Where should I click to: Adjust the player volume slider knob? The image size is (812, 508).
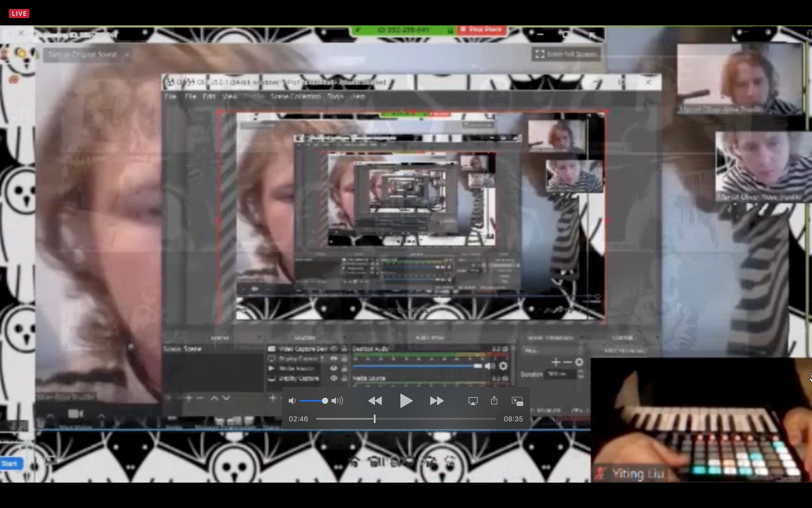pyautogui.click(x=325, y=401)
